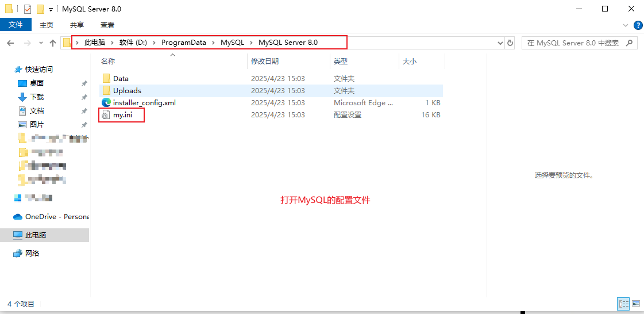Go back with the Back arrow
This screenshot has width=644, height=314.
coord(11,43)
